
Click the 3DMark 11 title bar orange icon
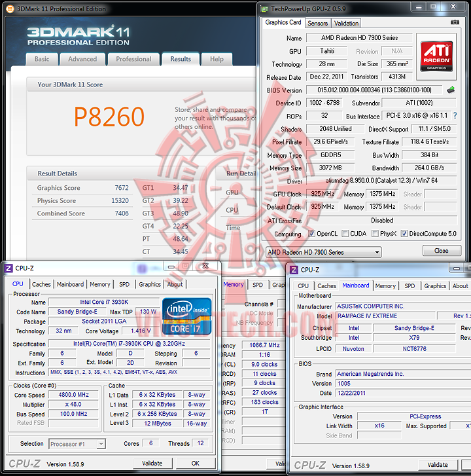(10, 9)
